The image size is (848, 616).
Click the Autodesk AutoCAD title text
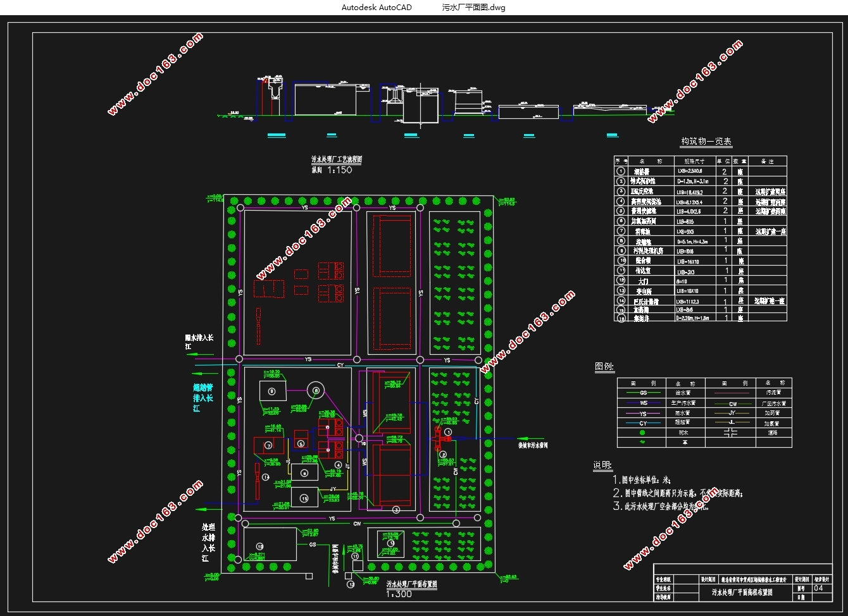tap(377, 8)
